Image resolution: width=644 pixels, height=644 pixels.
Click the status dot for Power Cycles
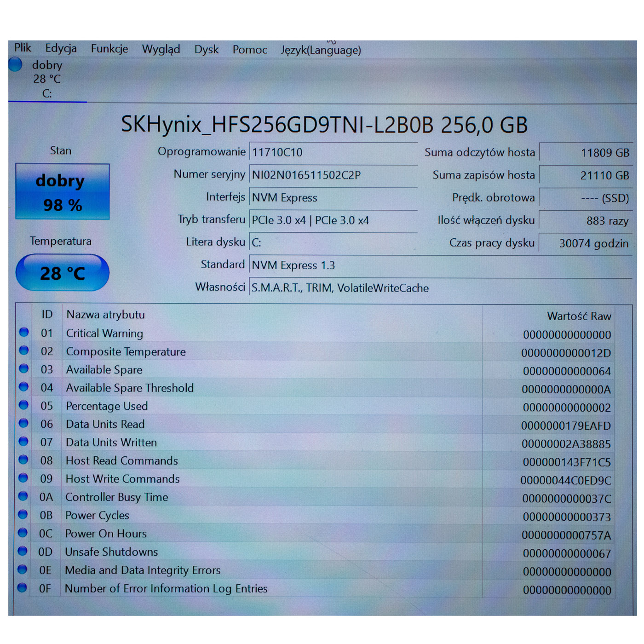pyautogui.click(x=23, y=514)
